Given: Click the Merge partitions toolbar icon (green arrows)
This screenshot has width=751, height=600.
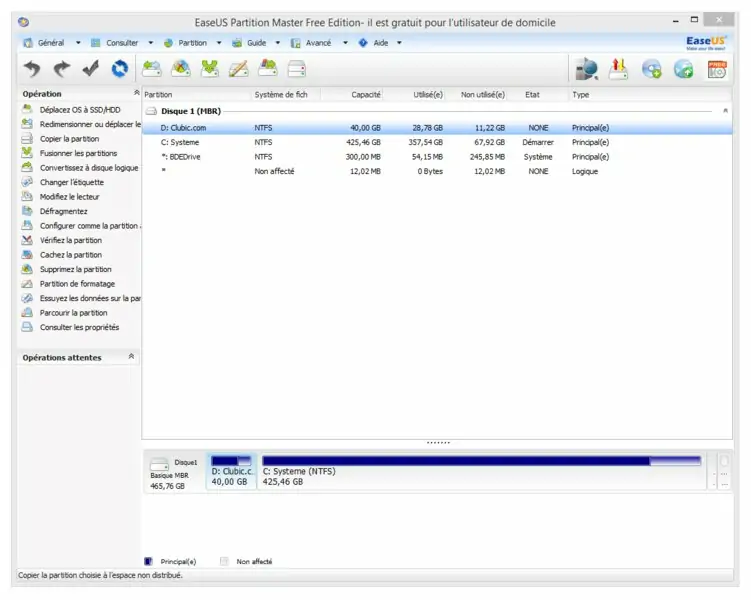Looking at the screenshot, I should click(x=210, y=69).
